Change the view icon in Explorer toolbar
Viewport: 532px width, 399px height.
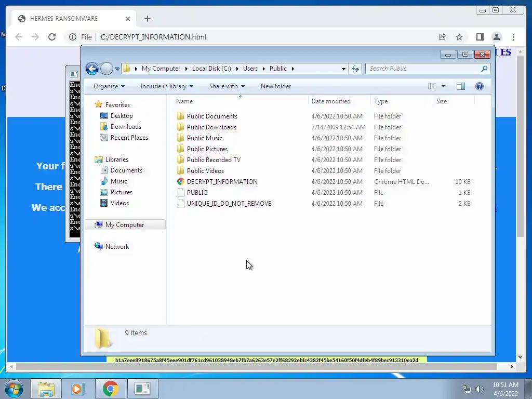[432, 86]
